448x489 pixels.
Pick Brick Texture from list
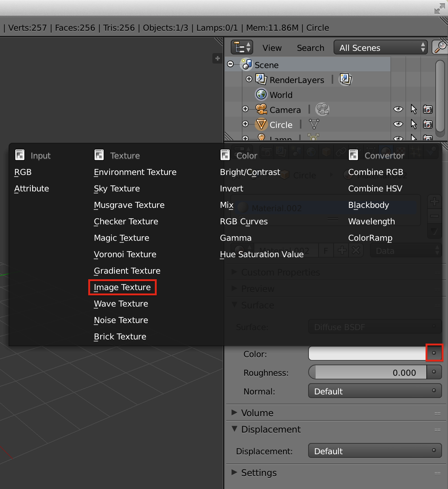point(120,336)
